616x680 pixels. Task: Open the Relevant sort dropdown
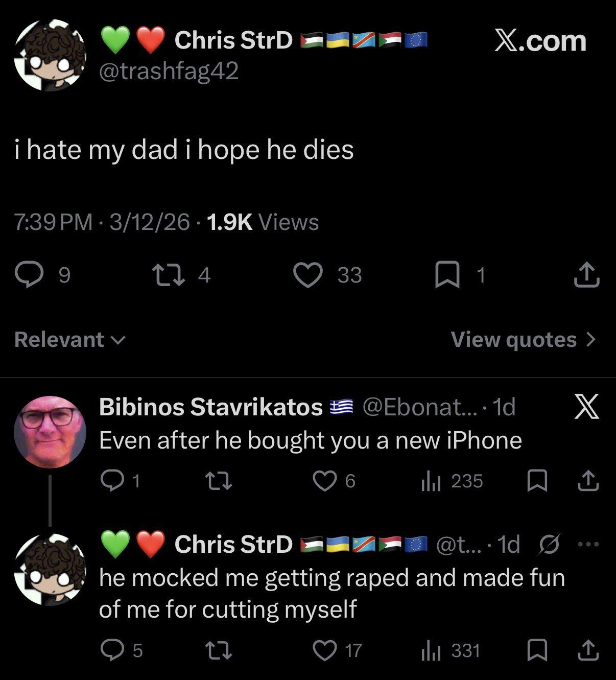[x=69, y=340]
